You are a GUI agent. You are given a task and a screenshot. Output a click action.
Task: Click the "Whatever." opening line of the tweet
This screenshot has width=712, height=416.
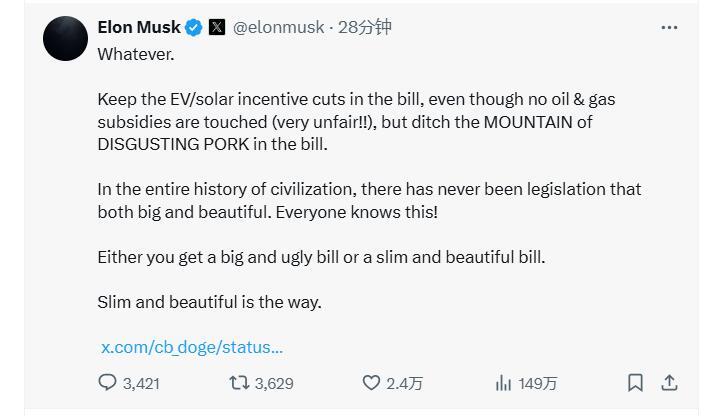tap(136, 54)
